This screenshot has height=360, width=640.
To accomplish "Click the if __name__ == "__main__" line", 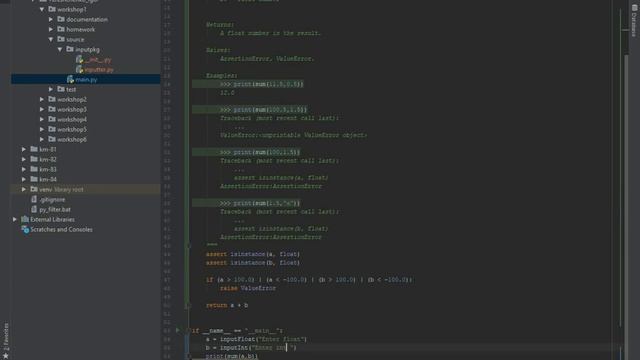I will tap(237, 331).
